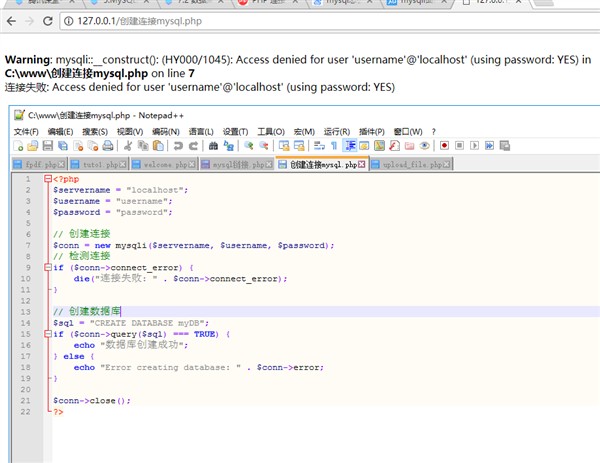Viewport: 600px width, 463px height.
Task: Toggle show all characters pilcrow button
Action: pos(334,146)
